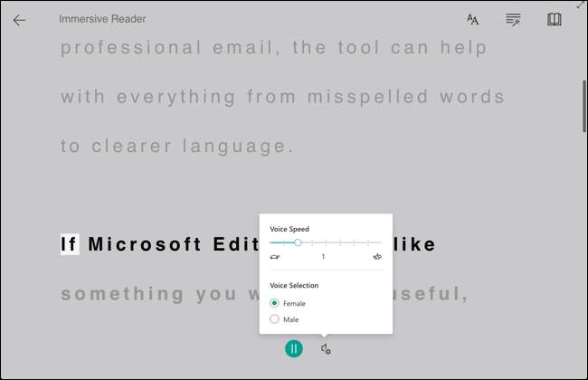Click the Male radio label text
The image size is (588, 380).
(291, 319)
